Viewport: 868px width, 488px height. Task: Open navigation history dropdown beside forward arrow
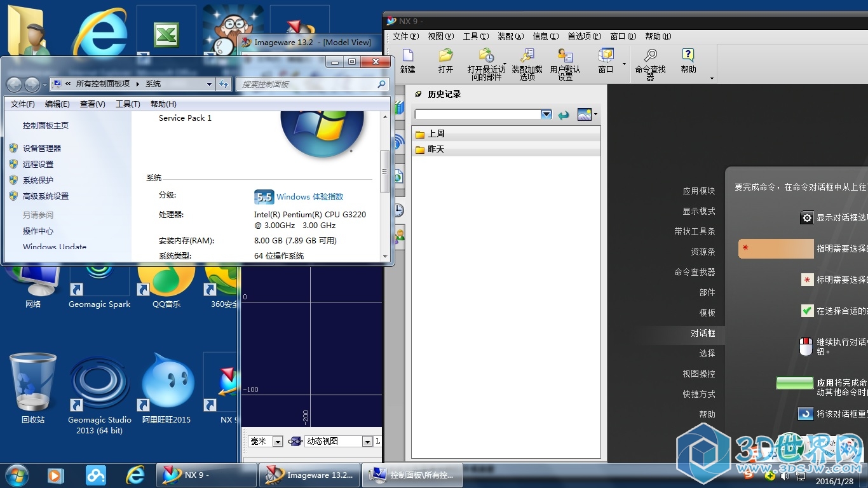tap(44, 85)
